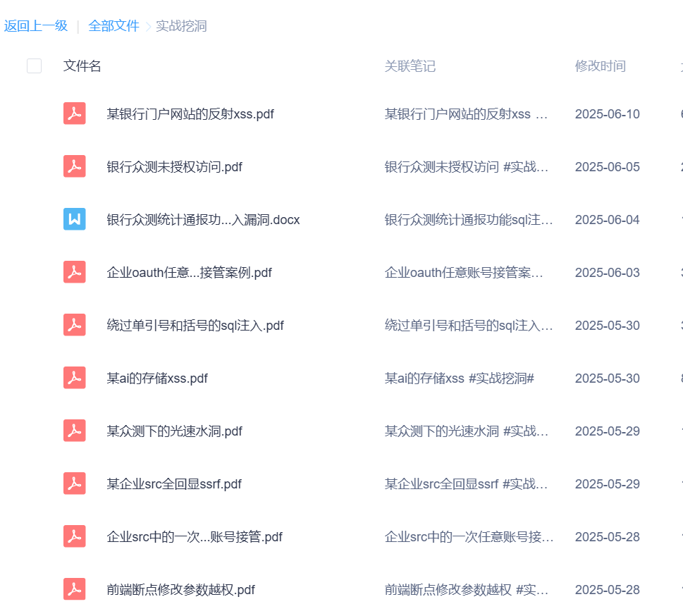Screen dimensions: 683x616
Task: Sort by the 文件名 column header
Action: (82, 66)
